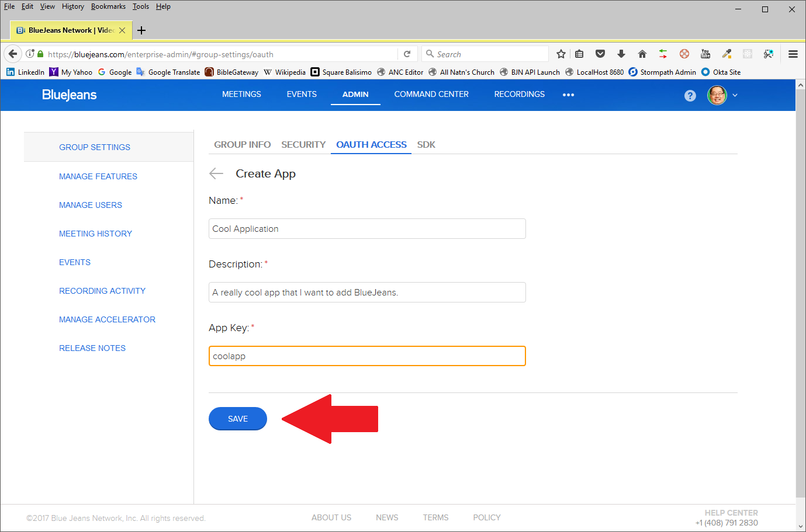The height and width of the screenshot is (532, 806).
Task: Select the ADMIN navigation tab
Action: click(355, 94)
